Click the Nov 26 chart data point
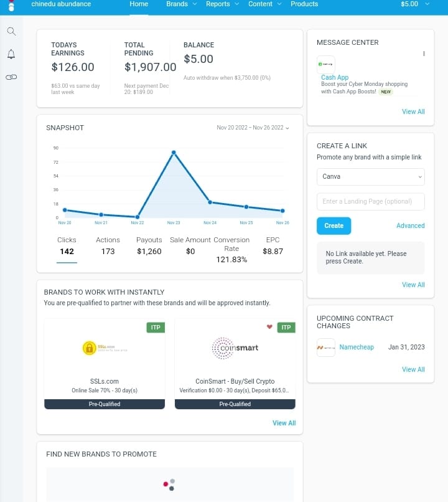 tap(282, 211)
